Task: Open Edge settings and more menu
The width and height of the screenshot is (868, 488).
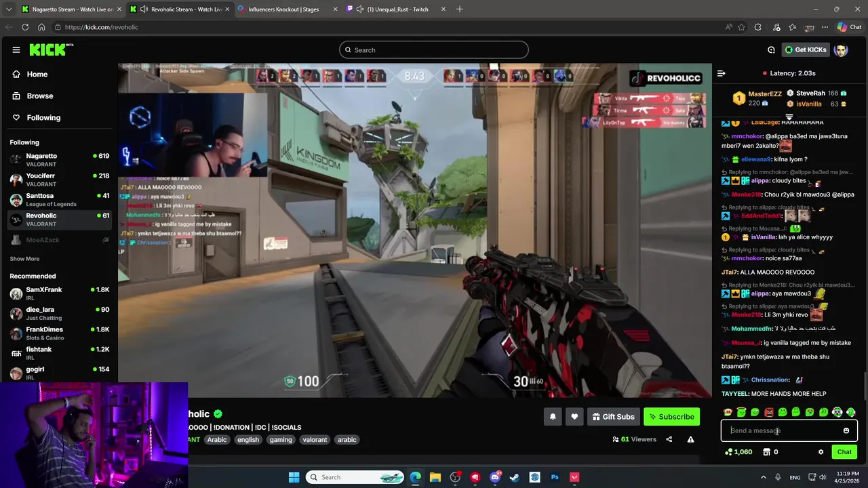Action: 825,27
